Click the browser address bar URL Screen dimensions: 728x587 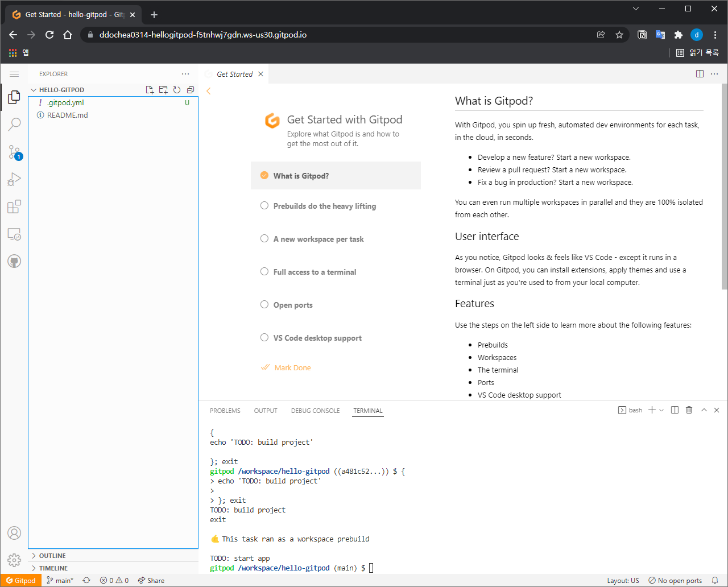203,35
